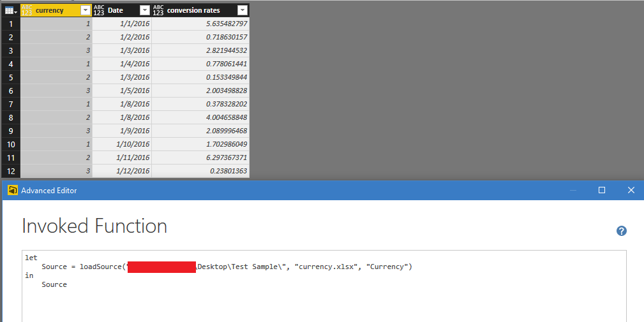This screenshot has height=322, width=644.
Task: Select row number 6
Action: coord(11,91)
